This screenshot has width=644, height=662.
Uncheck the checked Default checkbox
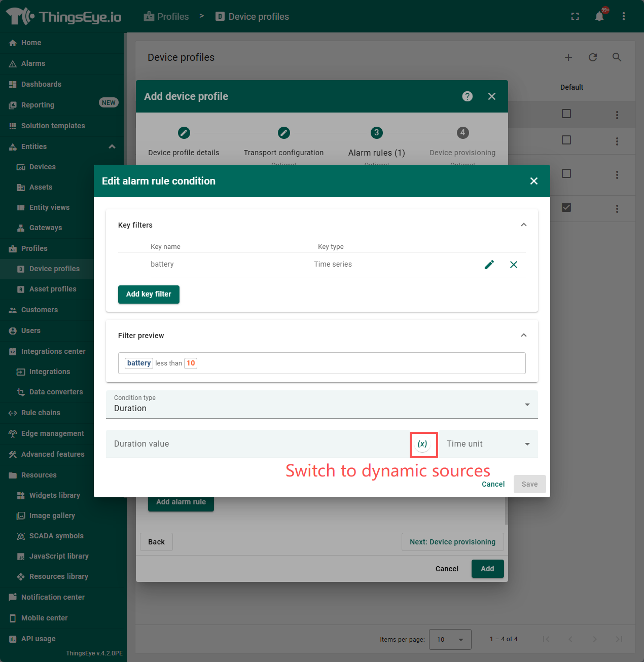point(566,207)
